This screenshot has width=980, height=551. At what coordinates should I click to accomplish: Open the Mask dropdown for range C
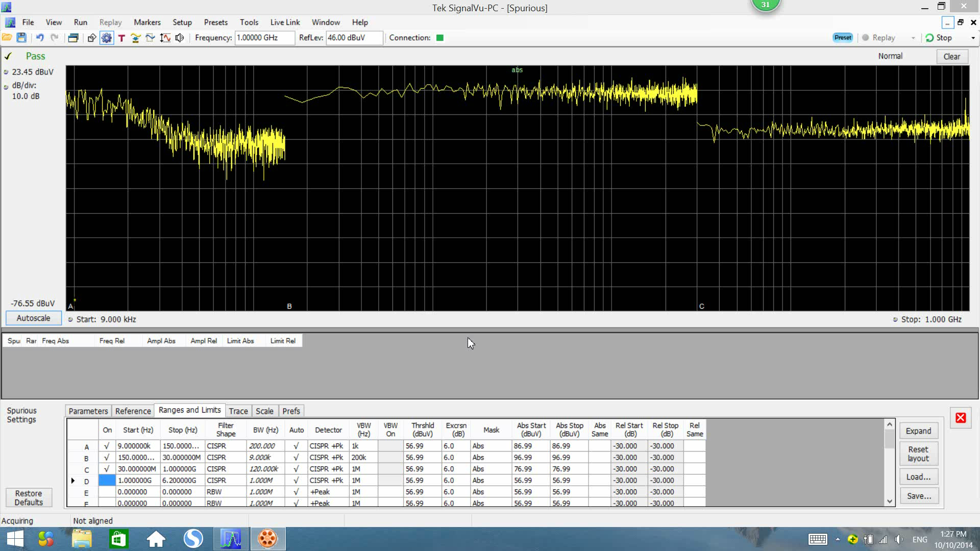pyautogui.click(x=491, y=469)
